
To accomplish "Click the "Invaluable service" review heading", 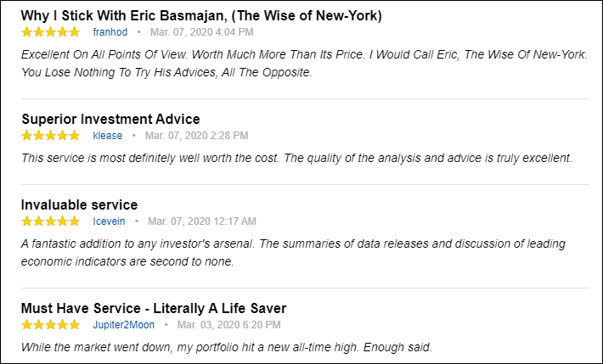I will pyautogui.click(x=79, y=205).
